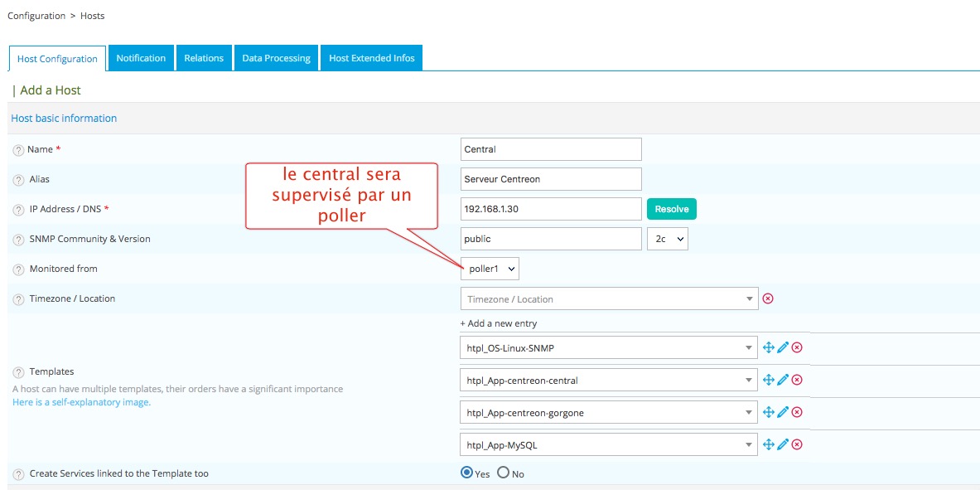The height and width of the screenshot is (490, 980).
Task: Switch to the Notification tab
Action: [141, 58]
